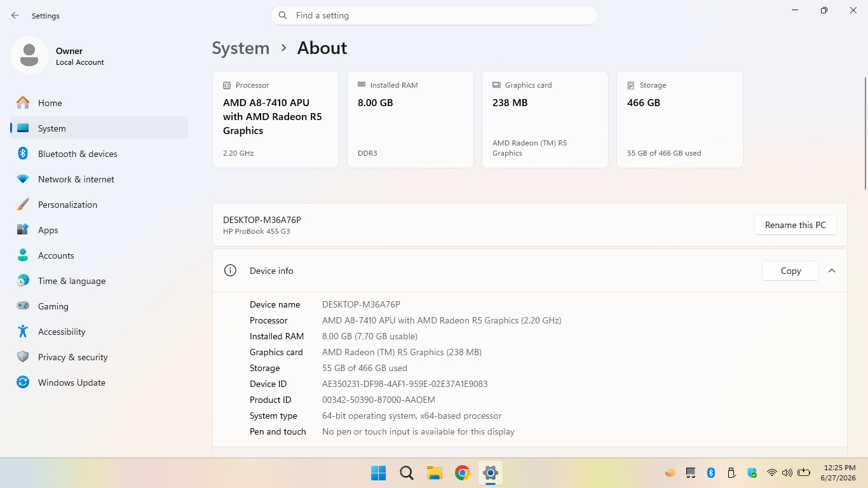Open Windows Update settings
Screen dimensions: 868x488
click(99, 383)
